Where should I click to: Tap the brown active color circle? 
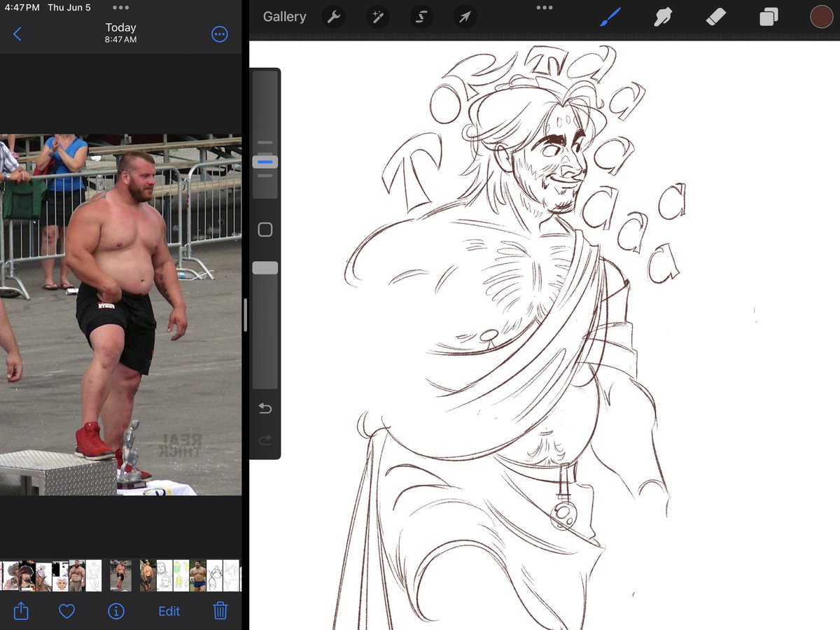click(821, 17)
